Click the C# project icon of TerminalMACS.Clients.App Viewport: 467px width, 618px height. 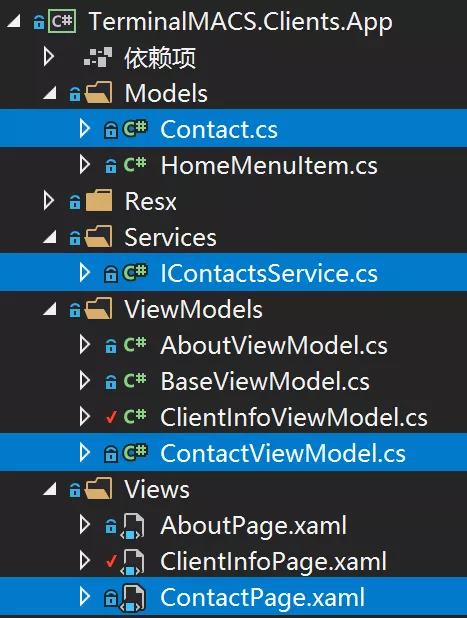tap(62, 21)
